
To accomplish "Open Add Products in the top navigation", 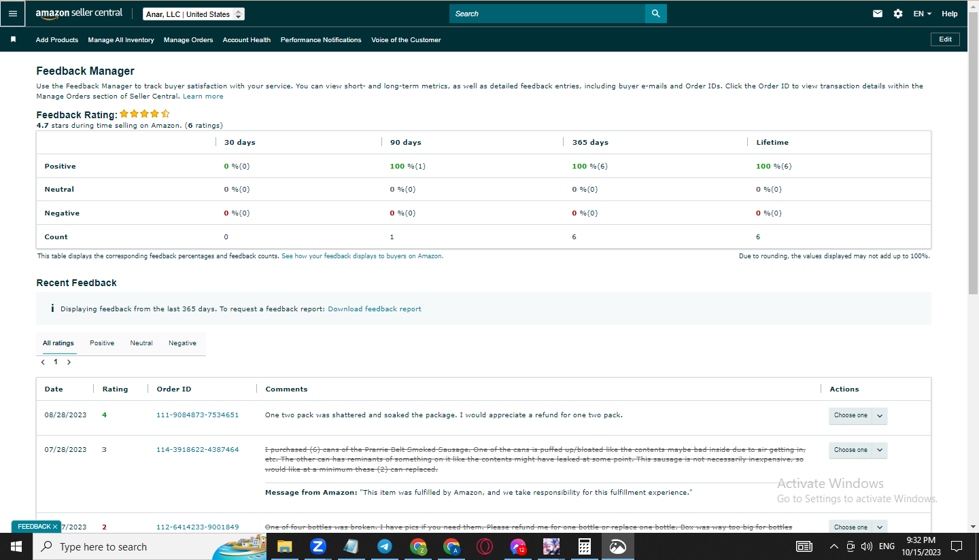I will 57,40.
